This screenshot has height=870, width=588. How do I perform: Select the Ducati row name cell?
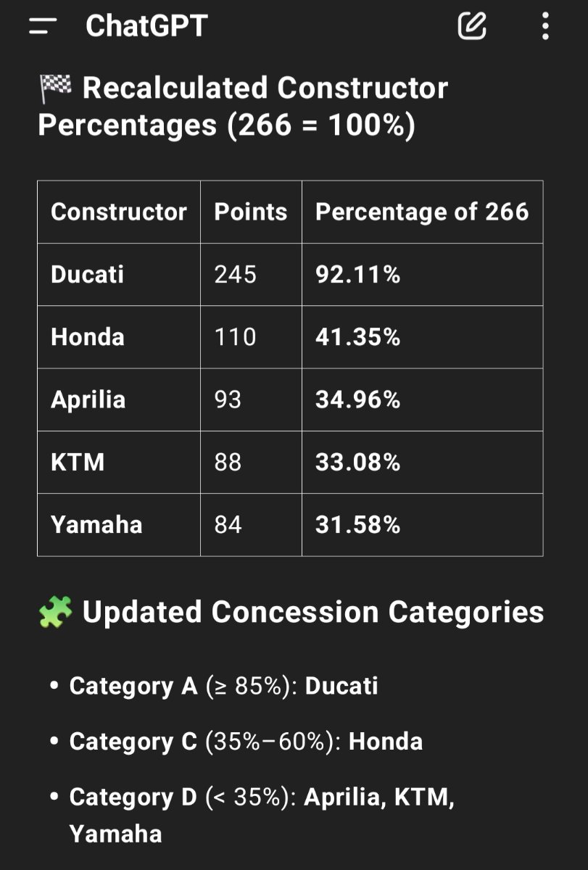[119, 275]
